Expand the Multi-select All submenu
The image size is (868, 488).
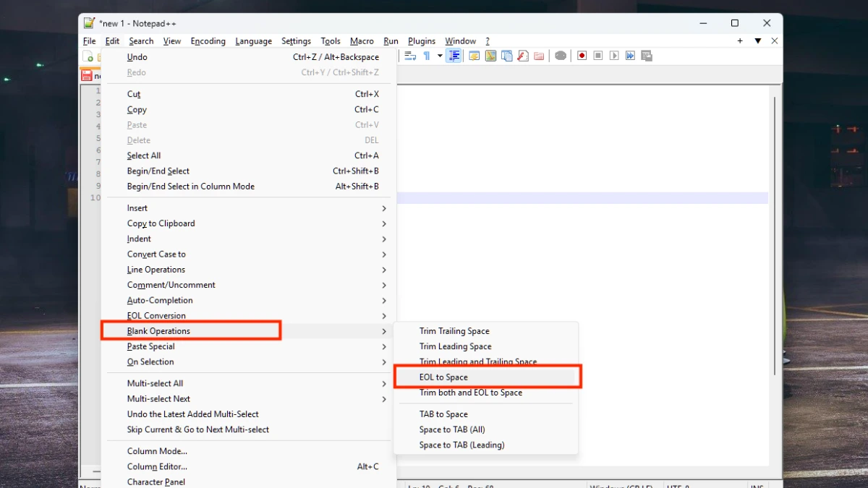click(x=249, y=383)
